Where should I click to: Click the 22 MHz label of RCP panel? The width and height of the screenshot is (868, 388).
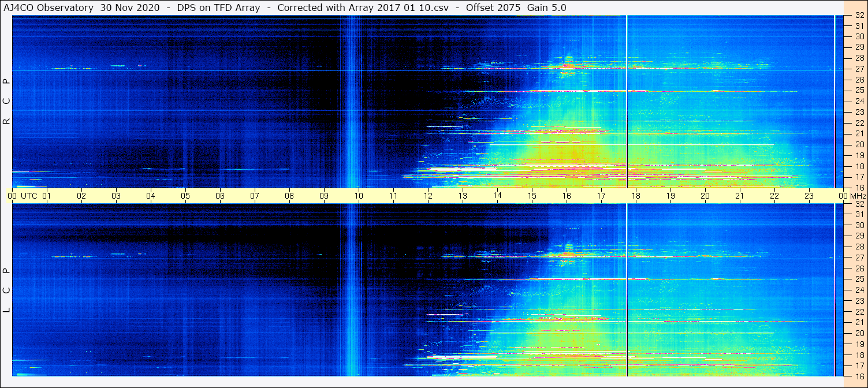859,122
